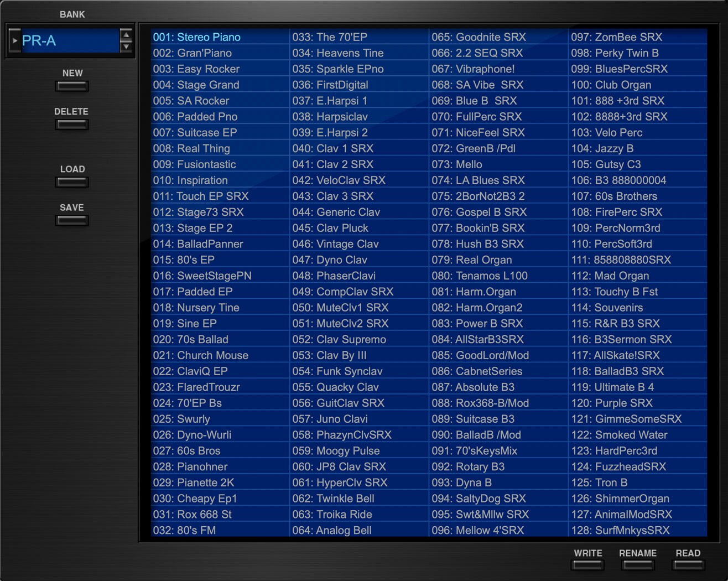Pick patch 128: SurfMnkysSRX
Viewport: 728px width, 581px height.
(x=620, y=530)
